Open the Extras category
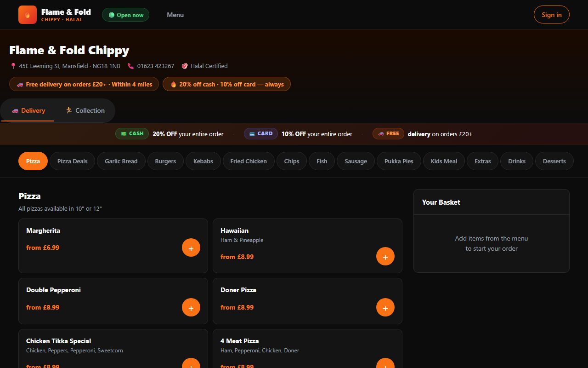This screenshot has height=368, width=588. 482,161
